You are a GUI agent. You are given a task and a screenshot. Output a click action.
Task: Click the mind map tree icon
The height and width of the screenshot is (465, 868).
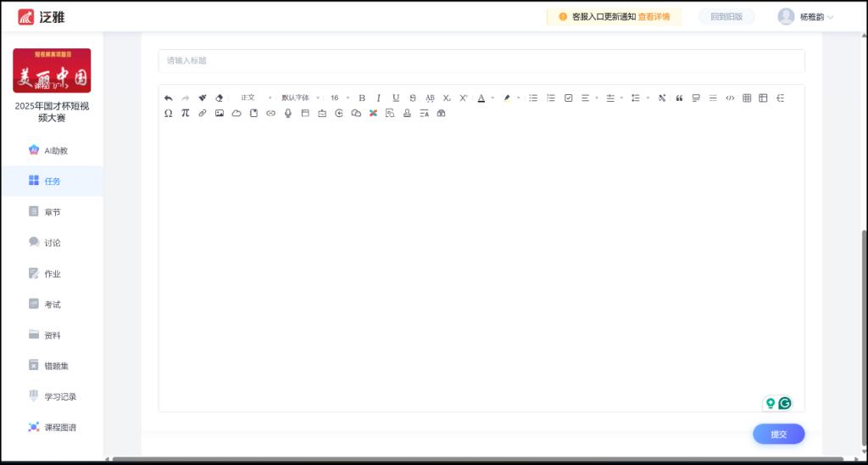[781, 98]
